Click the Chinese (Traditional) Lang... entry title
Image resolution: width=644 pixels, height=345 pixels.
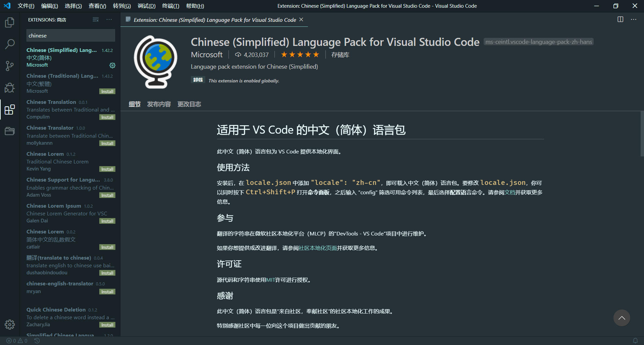pyautogui.click(x=62, y=76)
